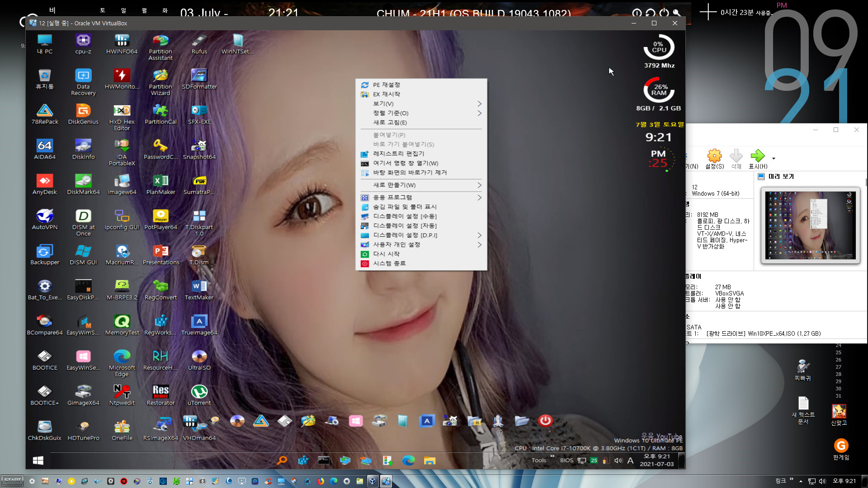Viewport: 868px width, 488px height.
Task: Open MemoryTest desktop icon
Action: click(122, 325)
